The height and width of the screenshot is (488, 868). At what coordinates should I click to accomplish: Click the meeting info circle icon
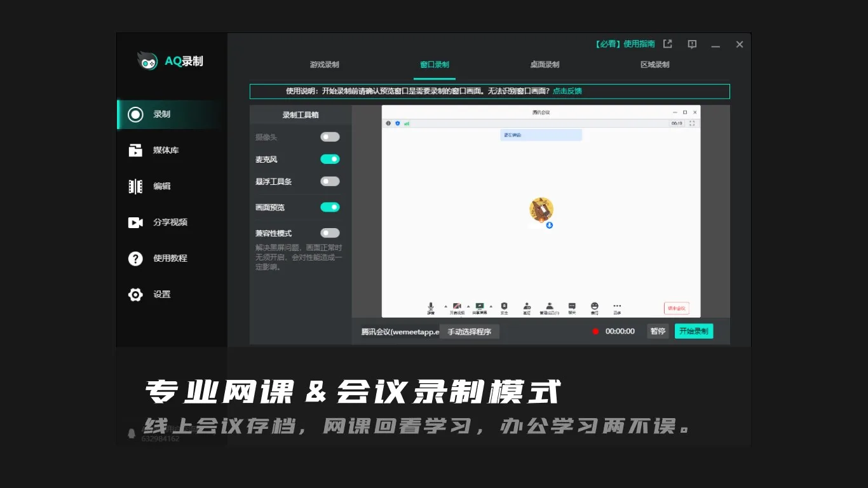coord(388,123)
